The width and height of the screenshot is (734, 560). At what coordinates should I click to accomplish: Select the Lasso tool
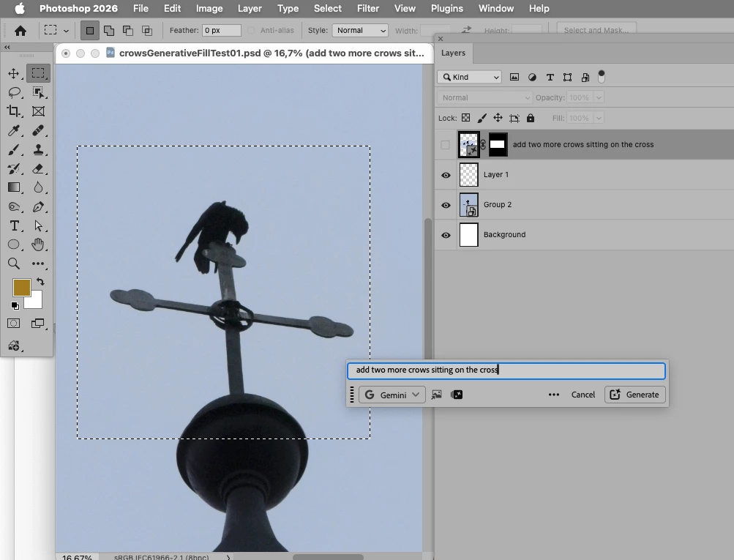click(x=15, y=92)
